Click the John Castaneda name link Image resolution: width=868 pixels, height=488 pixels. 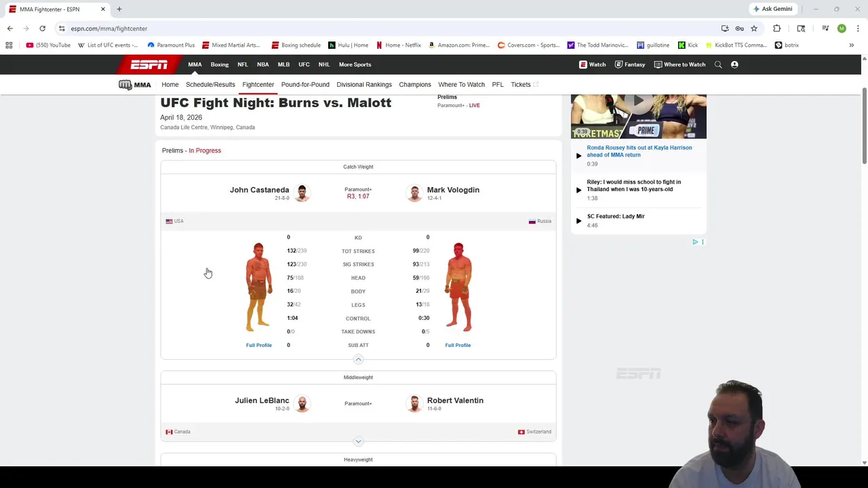[259, 190]
